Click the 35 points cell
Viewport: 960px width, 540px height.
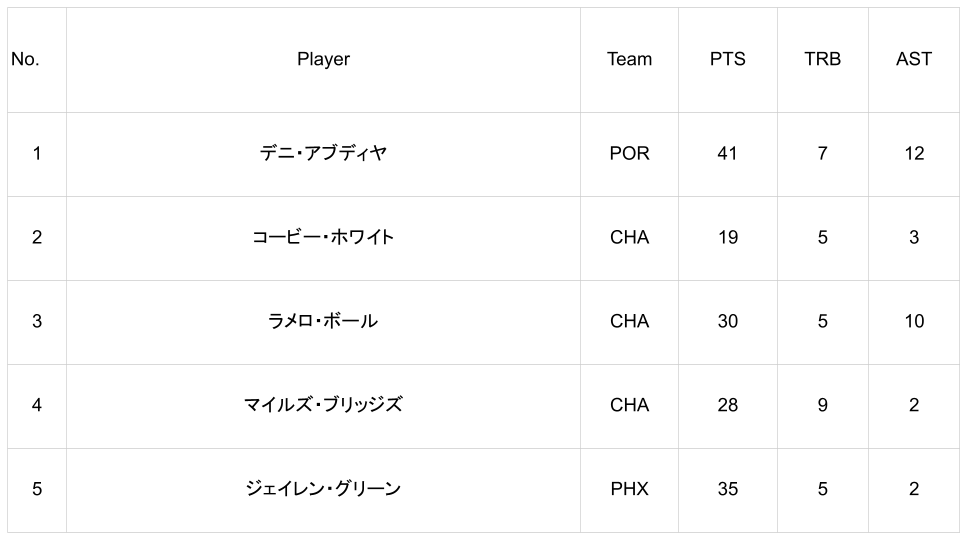[x=728, y=490]
